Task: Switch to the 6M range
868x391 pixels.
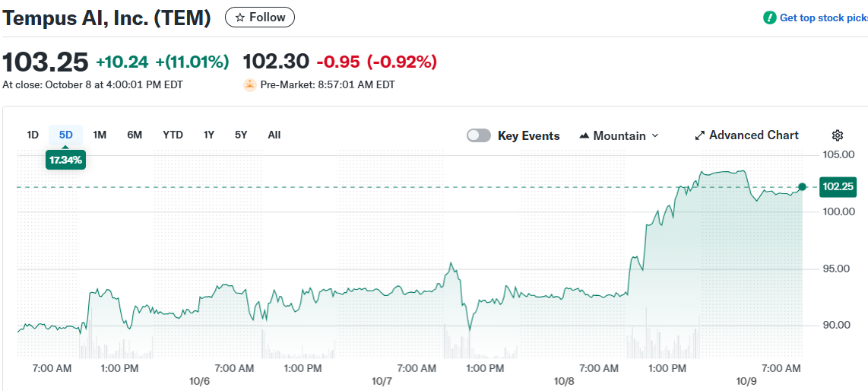Action: 135,135
